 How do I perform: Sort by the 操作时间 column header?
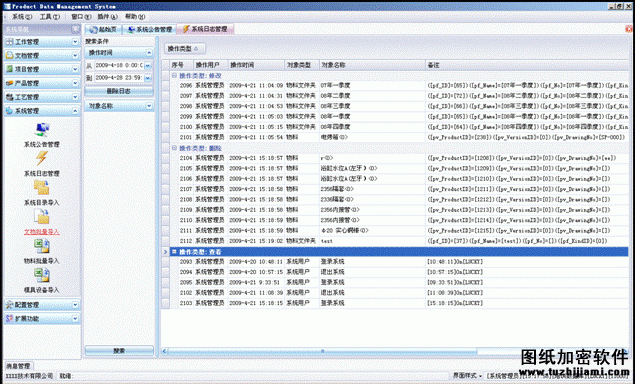click(256, 65)
